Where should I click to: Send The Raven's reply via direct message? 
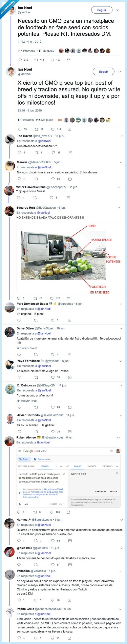[x=70, y=152]
